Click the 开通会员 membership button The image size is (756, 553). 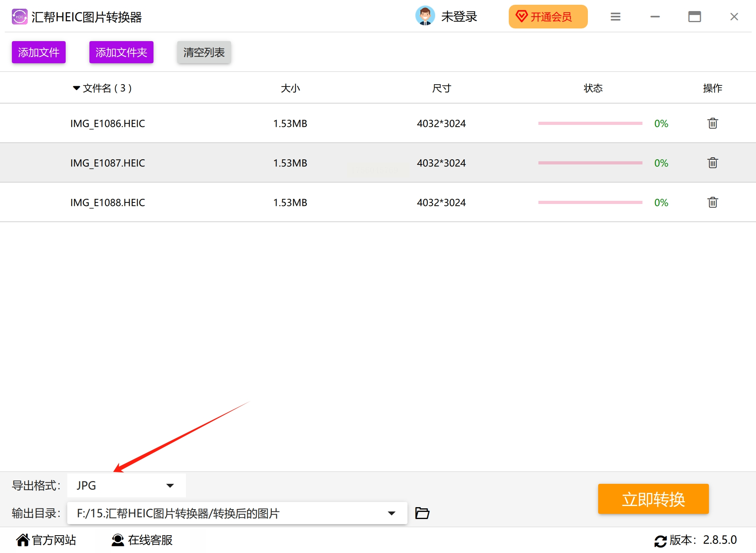[548, 17]
